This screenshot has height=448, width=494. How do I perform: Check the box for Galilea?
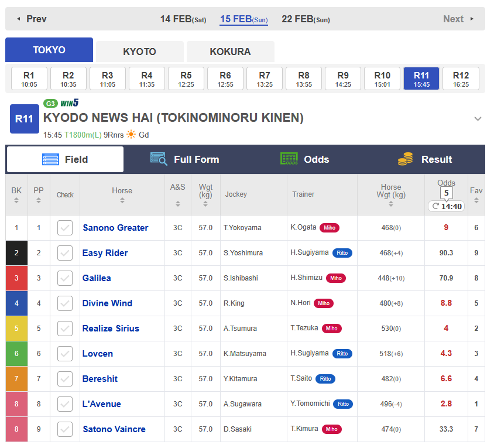click(x=65, y=278)
